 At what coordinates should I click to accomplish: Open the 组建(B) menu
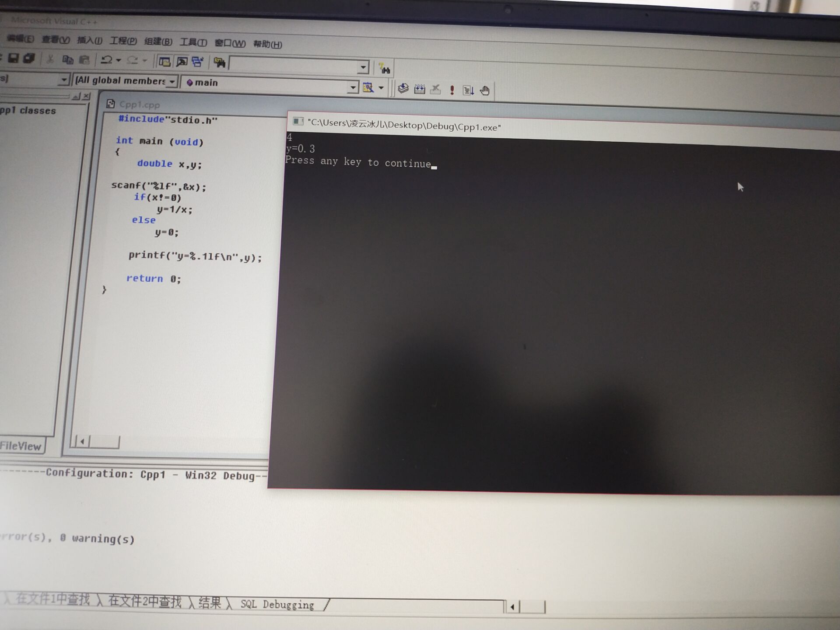coord(158,42)
